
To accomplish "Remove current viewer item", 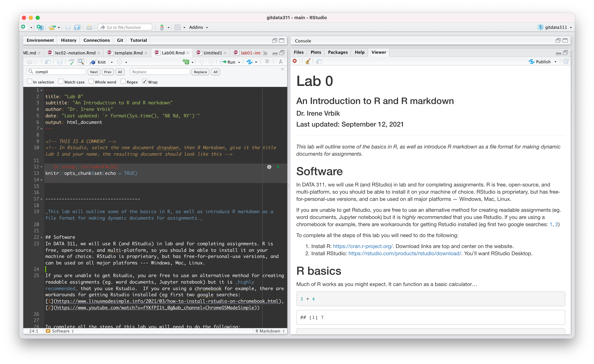I will coord(295,61).
